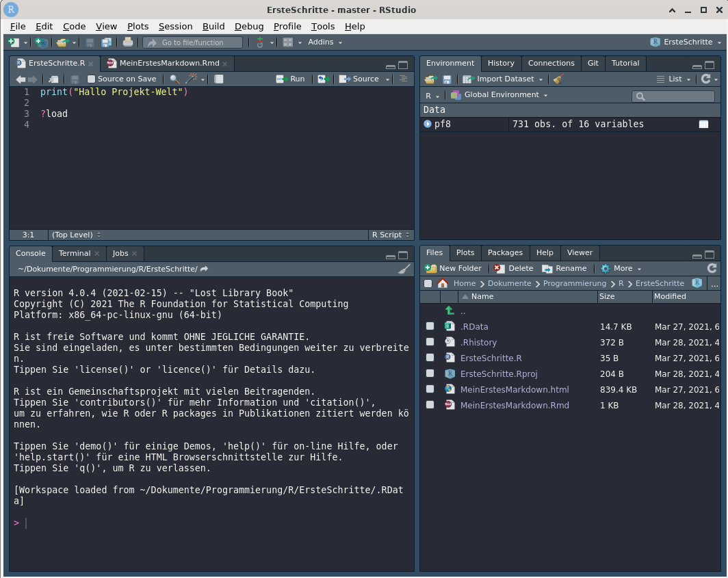The image size is (728, 578).
Task: Click the Workspace Panes grid icon
Action: (x=288, y=42)
